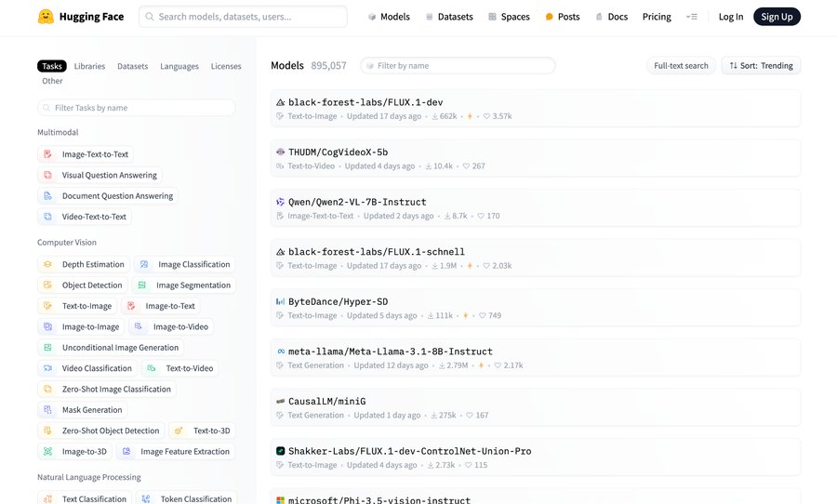This screenshot has width=837, height=504.
Task: Select Text Classification task icon
Action: coord(47,499)
